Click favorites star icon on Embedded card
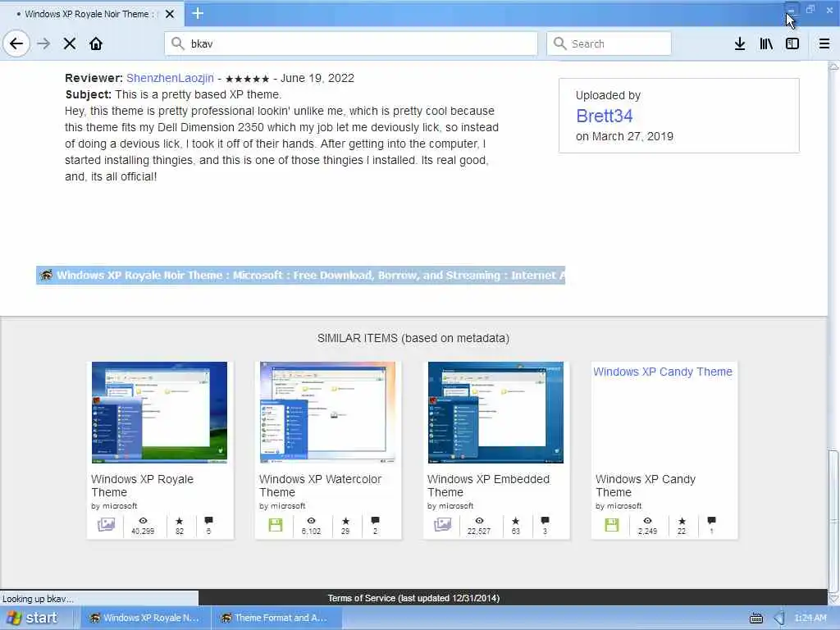The image size is (840, 630). pos(515,521)
